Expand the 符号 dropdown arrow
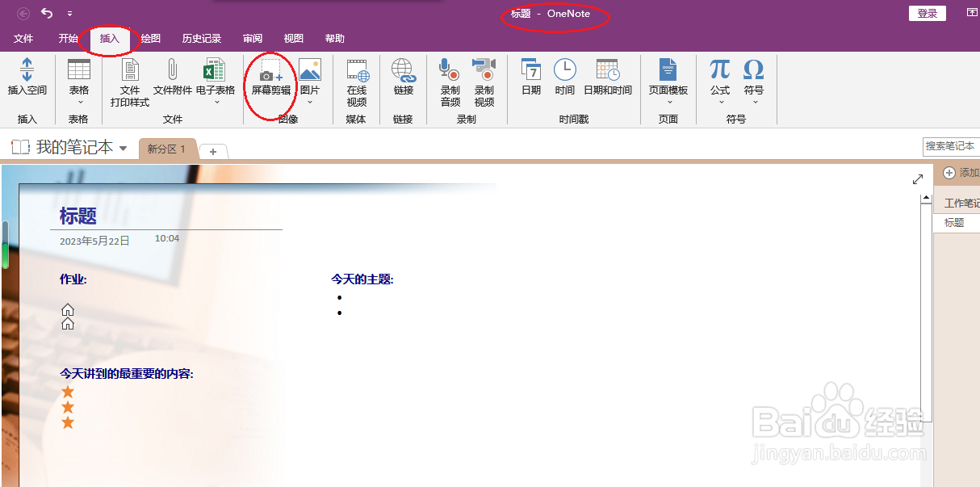This screenshot has width=980, height=487. [x=755, y=103]
